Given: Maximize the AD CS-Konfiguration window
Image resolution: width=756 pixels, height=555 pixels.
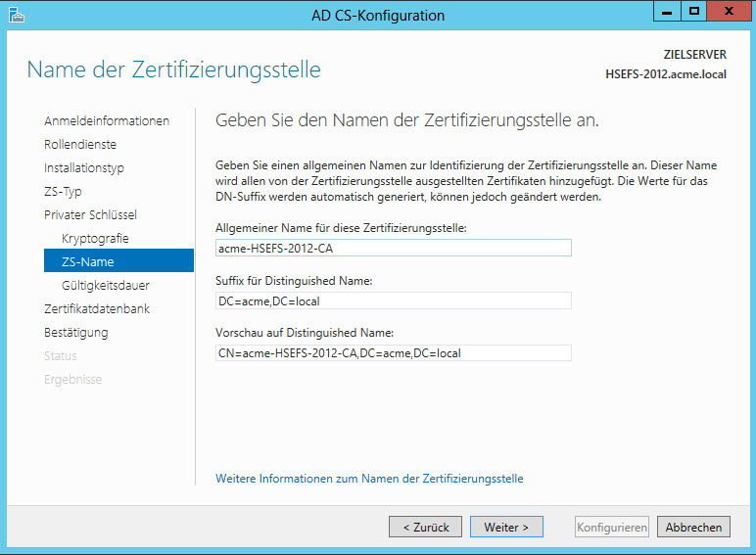Looking at the screenshot, I should pos(693,12).
